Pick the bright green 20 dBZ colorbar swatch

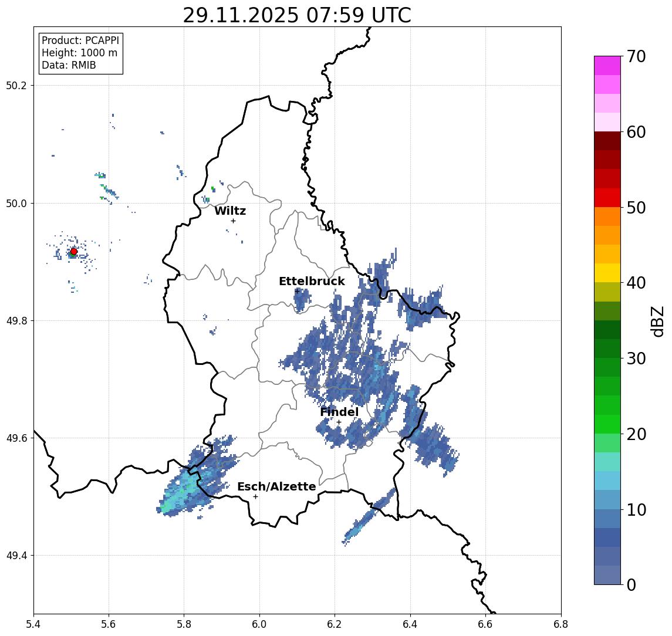(607, 424)
